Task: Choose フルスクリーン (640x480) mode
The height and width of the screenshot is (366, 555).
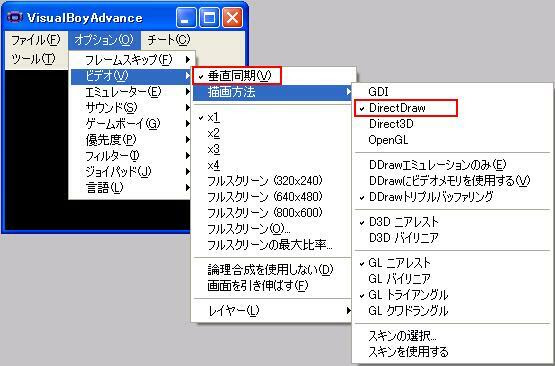Action: [273, 197]
